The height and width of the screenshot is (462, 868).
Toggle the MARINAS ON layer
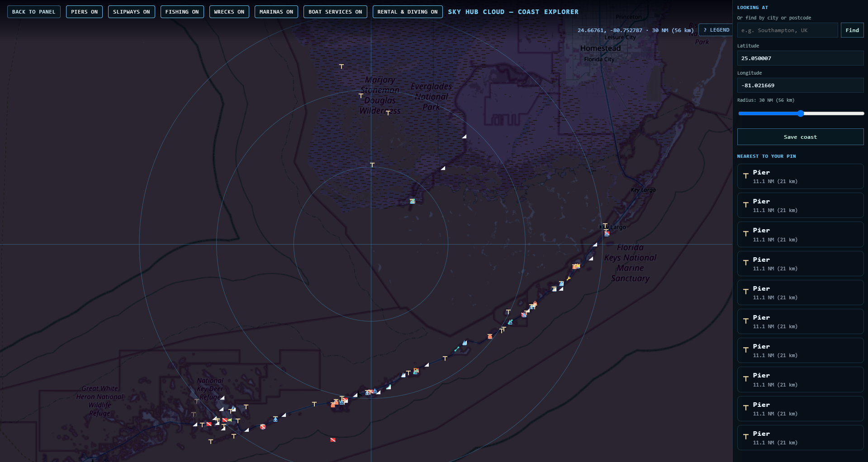point(276,12)
